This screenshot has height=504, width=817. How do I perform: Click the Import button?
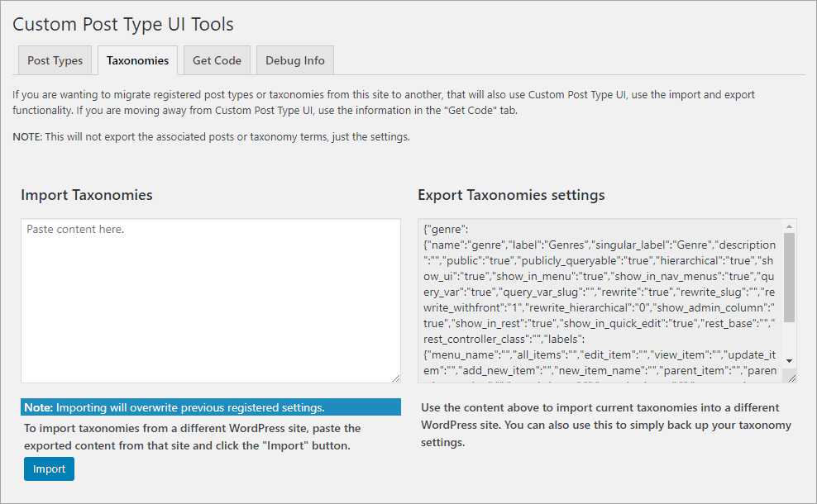[49, 468]
